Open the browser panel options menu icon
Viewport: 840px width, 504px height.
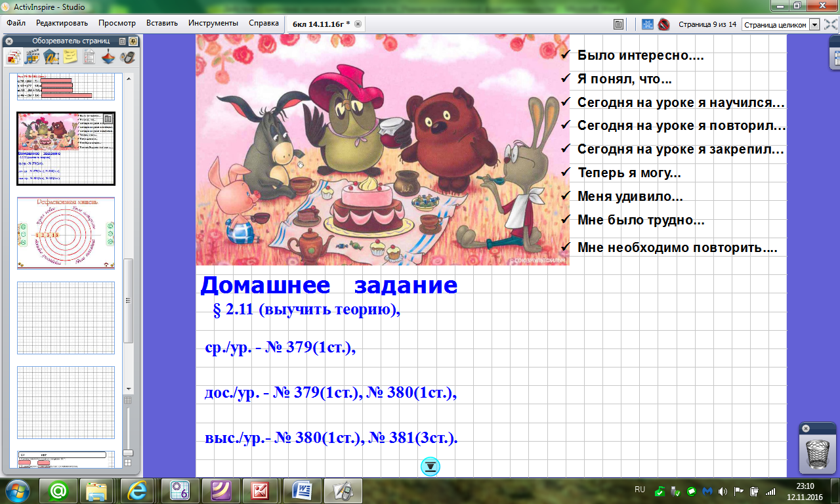click(x=123, y=41)
